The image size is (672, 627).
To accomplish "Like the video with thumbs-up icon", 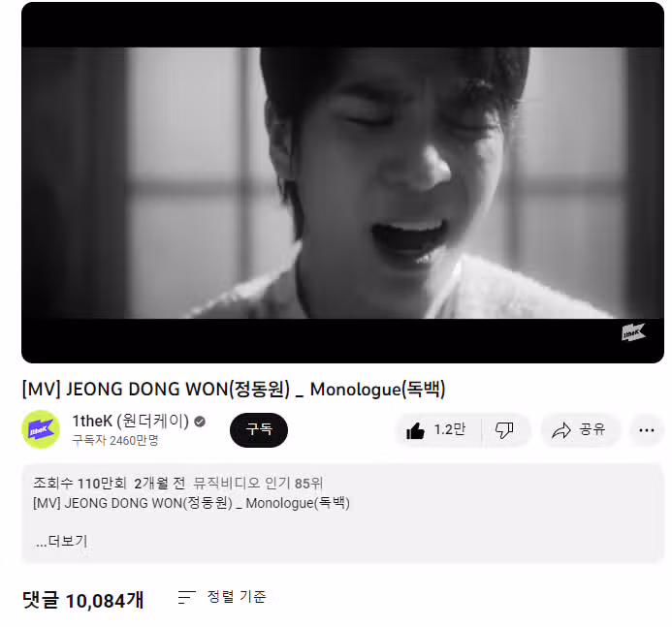I will pos(415,430).
